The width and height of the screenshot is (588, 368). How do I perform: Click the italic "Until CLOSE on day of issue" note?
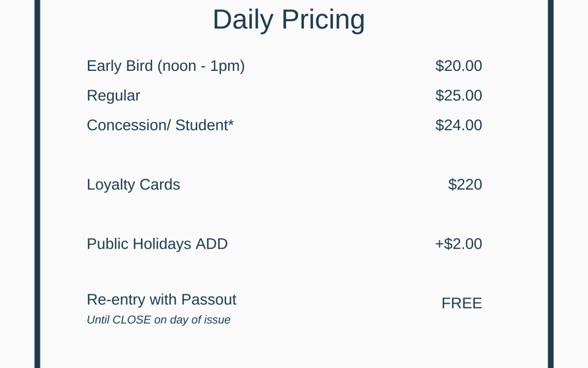point(158,320)
